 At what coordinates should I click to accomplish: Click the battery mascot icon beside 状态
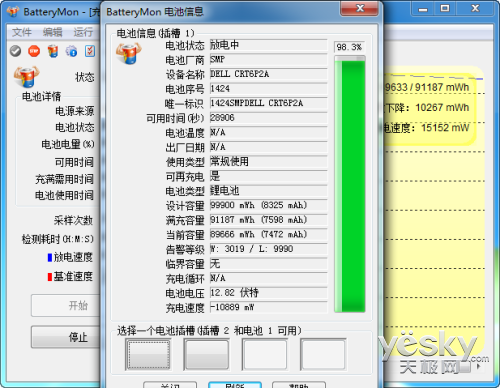tap(27, 77)
